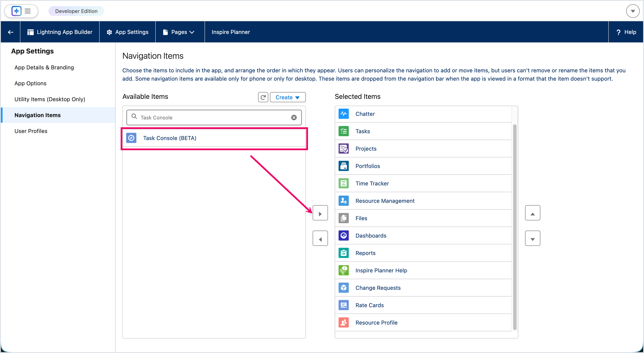Click the Dashboards icon
The height and width of the screenshot is (353, 644).
[344, 236]
